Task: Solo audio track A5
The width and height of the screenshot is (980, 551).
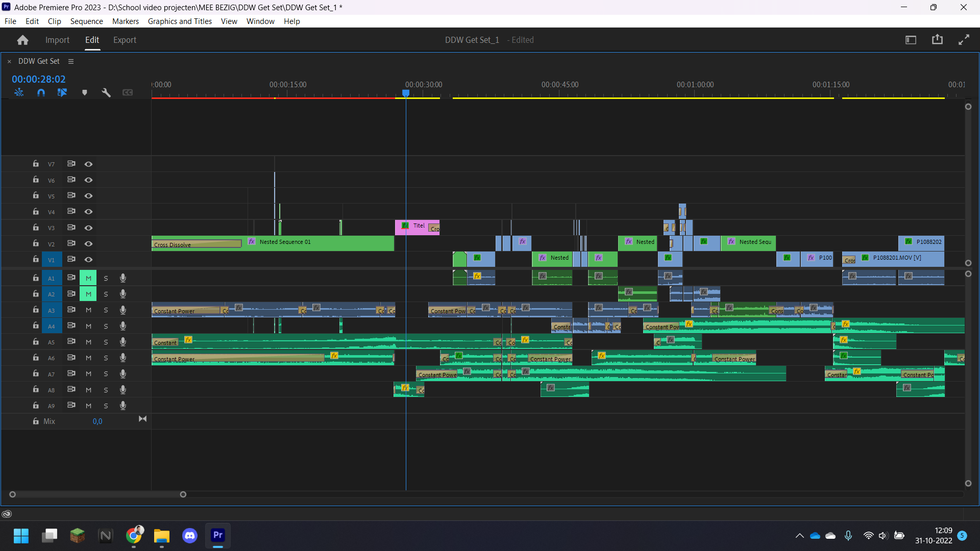Action: [106, 342]
